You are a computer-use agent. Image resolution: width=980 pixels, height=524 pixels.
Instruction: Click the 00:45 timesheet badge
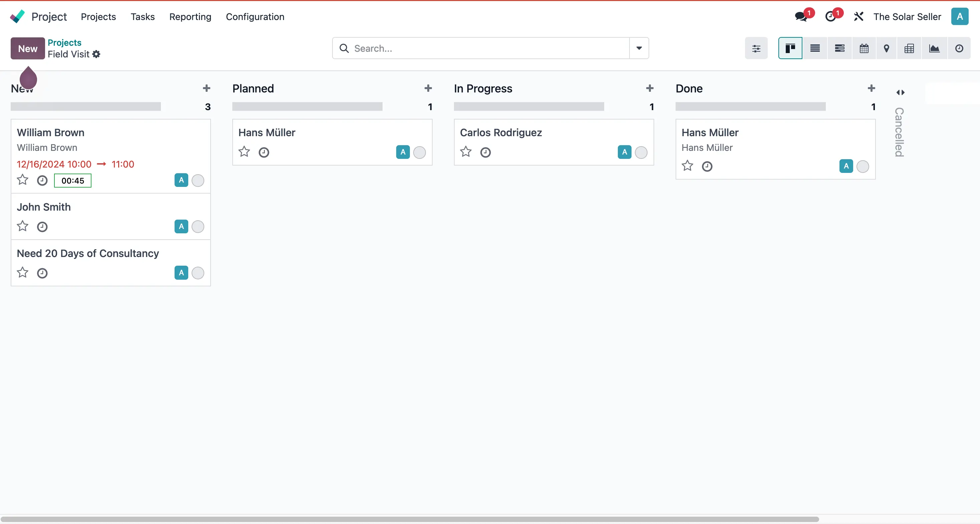(x=73, y=180)
